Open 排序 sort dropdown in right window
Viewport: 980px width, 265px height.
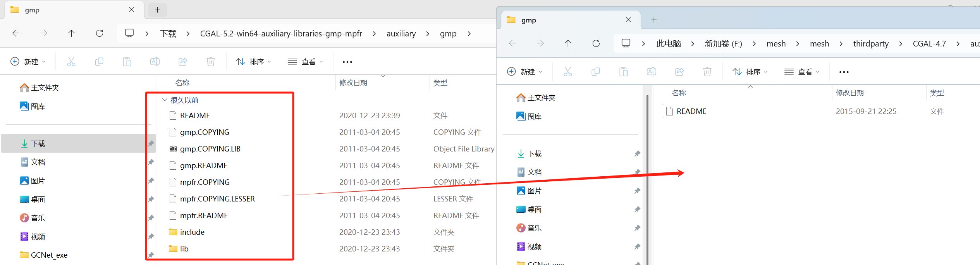750,72
